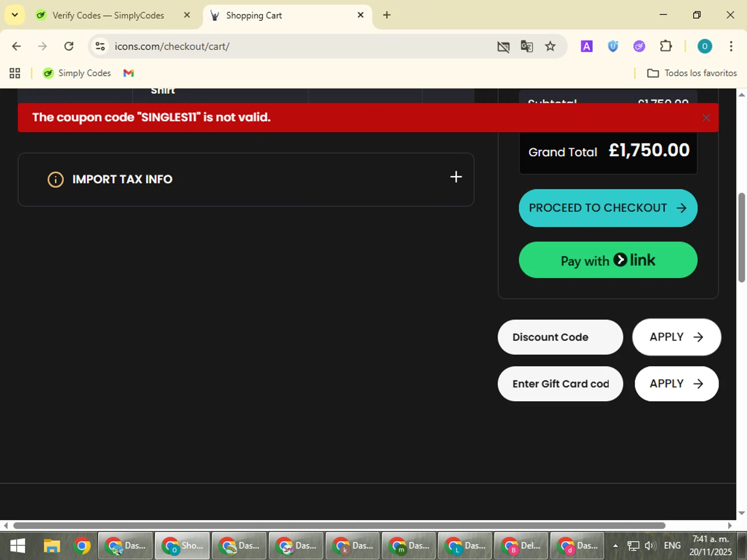Reload the cart page
The height and width of the screenshot is (560, 747).
coord(69,46)
